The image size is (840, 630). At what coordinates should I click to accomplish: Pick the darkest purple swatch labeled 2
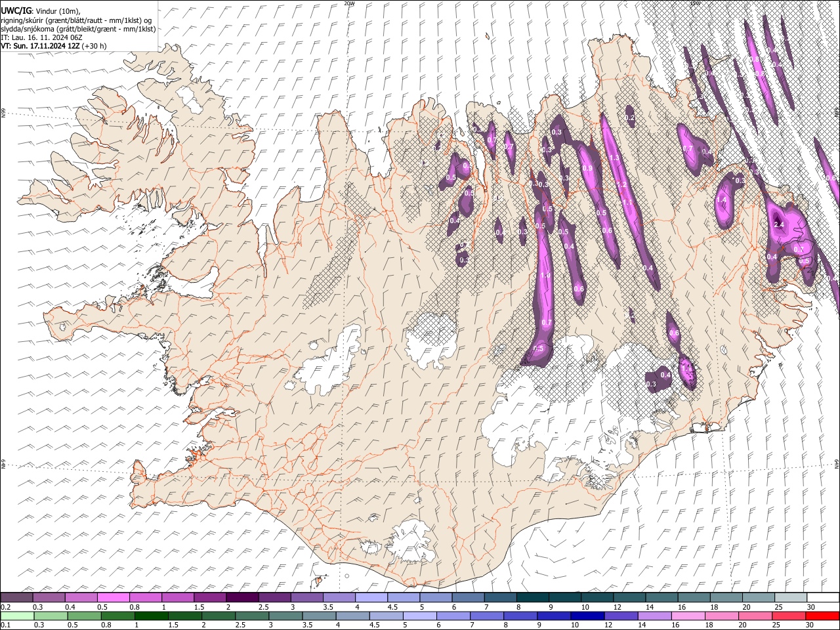[241, 598]
